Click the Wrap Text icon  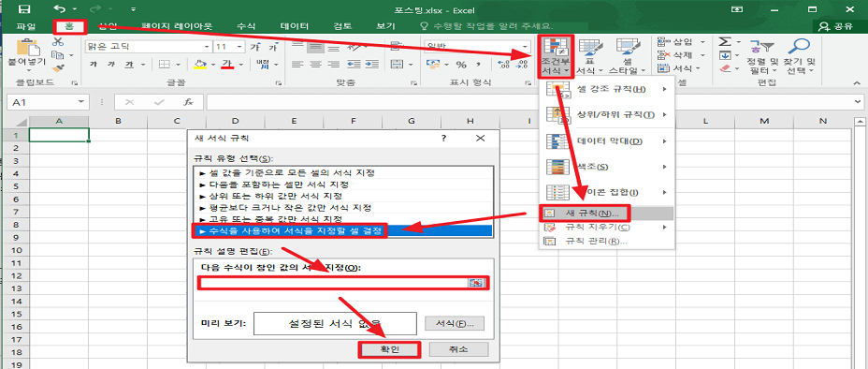[397, 47]
